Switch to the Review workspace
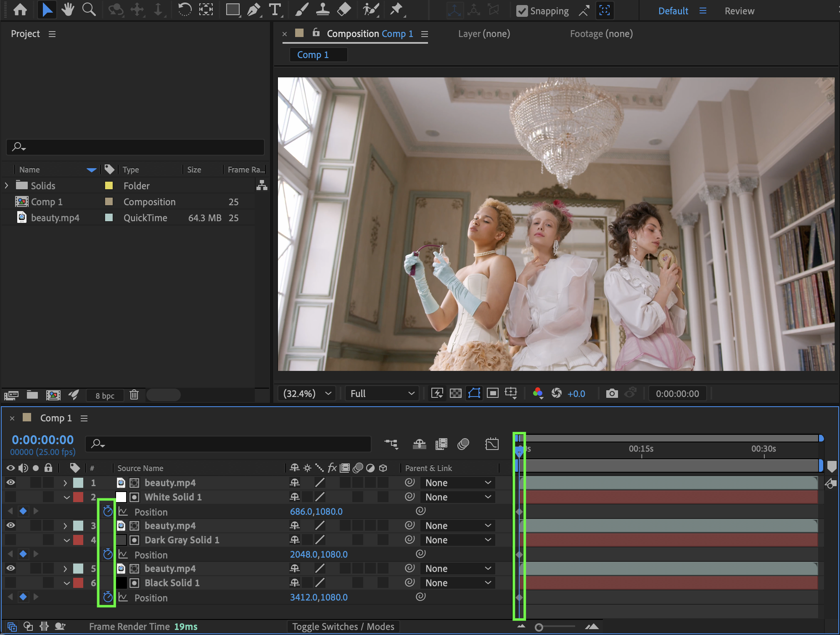This screenshot has width=840, height=635. point(739,11)
